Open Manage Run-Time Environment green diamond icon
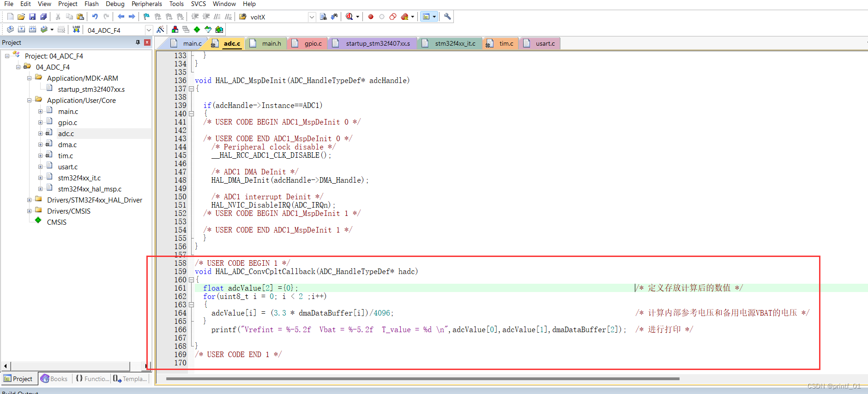The image size is (868, 394). coord(197,30)
